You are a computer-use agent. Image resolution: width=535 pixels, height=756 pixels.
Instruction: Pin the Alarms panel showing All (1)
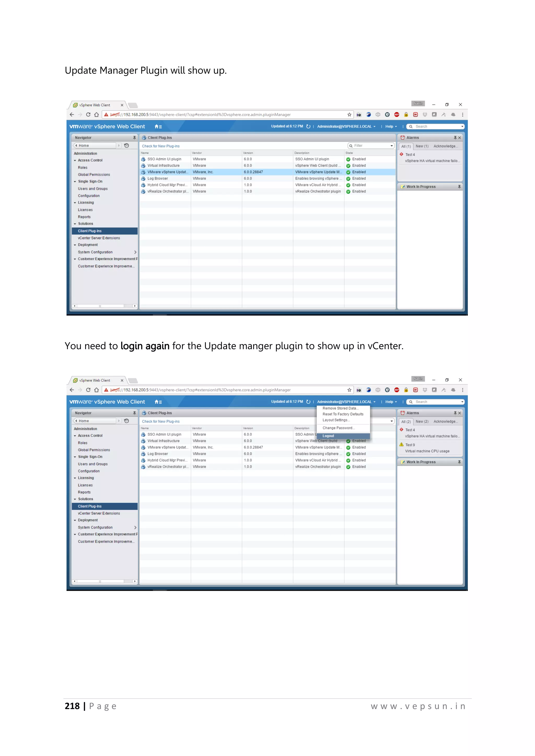tap(455, 138)
